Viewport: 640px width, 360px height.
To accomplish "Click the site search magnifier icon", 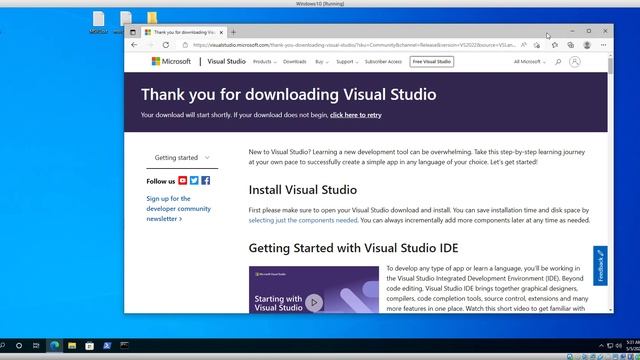I will point(558,62).
